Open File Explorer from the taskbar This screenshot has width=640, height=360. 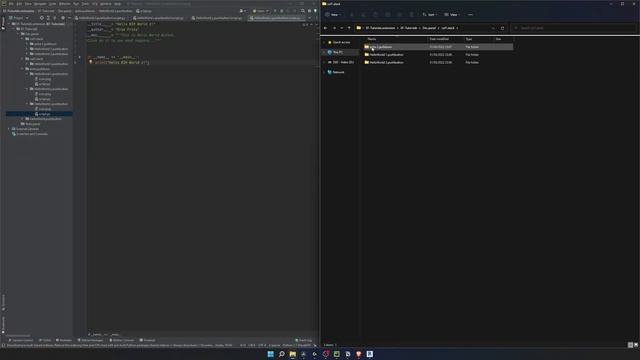pyautogui.click(x=293, y=354)
